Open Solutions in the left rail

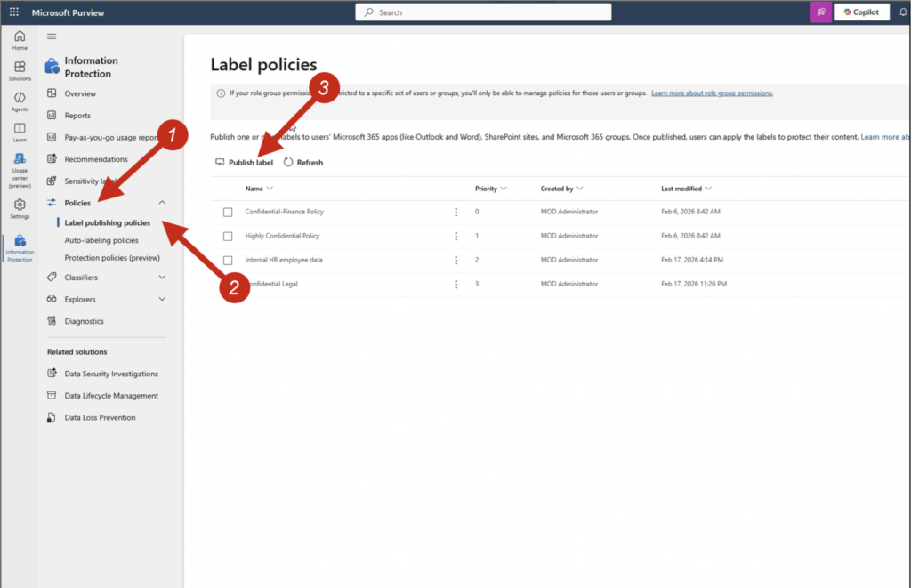(20, 71)
